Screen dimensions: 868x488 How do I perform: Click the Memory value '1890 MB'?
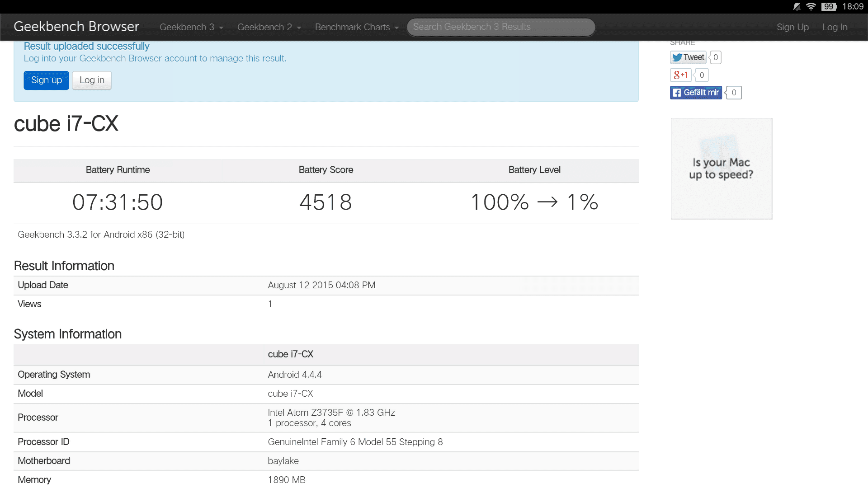point(287,480)
